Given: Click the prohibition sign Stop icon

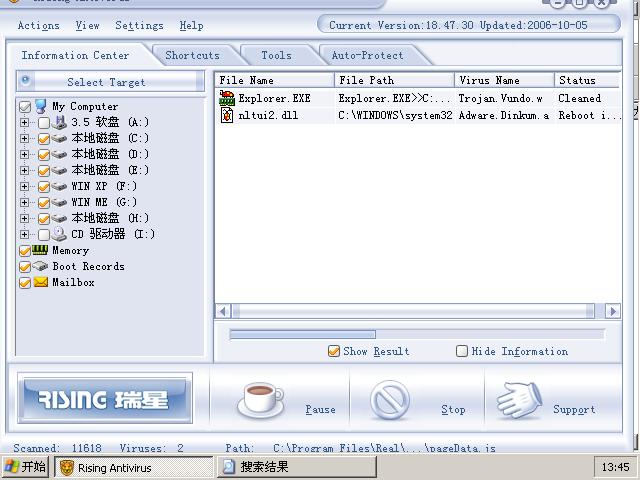Looking at the screenshot, I should pyautogui.click(x=389, y=400).
